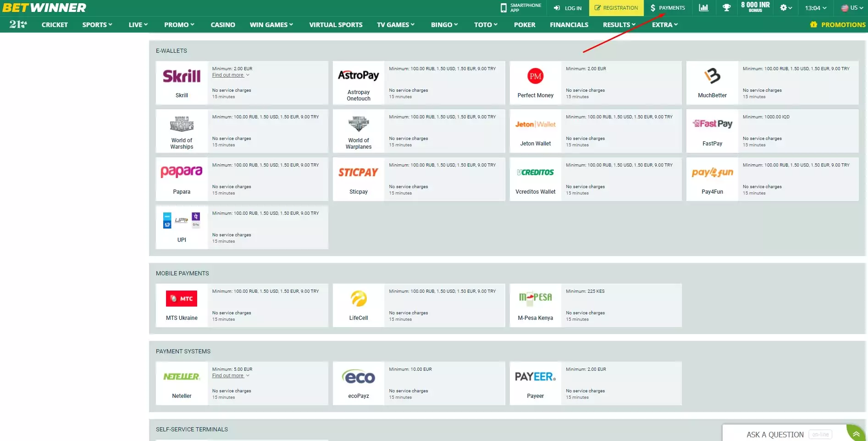Click the scroll-to-top arrow button
This screenshot has width=868, height=441.
point(856,434)
